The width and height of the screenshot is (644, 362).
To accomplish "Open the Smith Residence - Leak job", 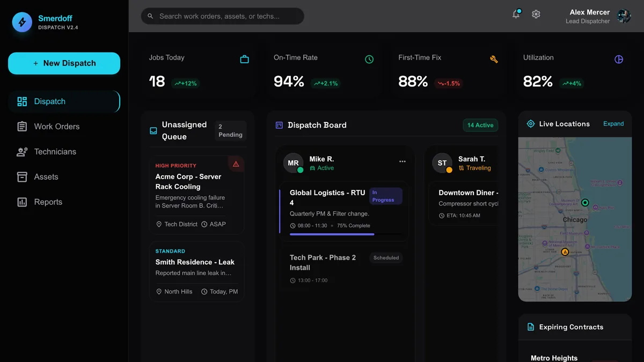I will coord(196,271).
